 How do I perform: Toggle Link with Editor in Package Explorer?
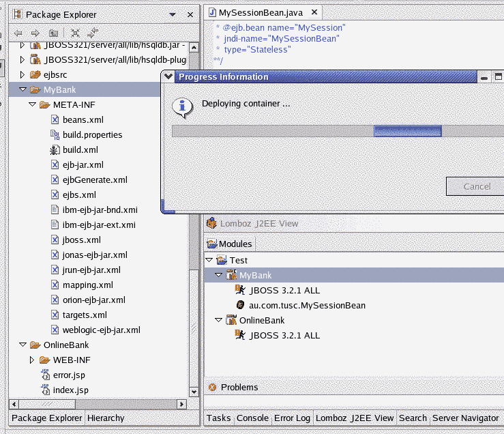click(93, 33)
